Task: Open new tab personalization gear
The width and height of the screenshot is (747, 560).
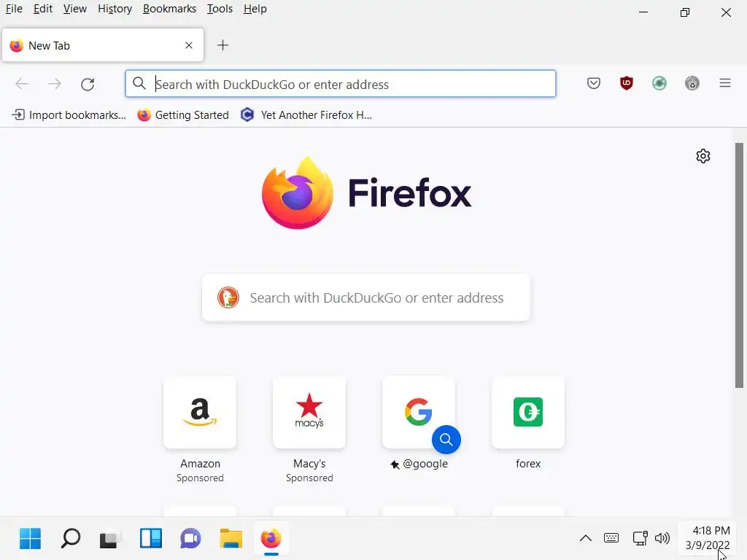Action: 703,156
